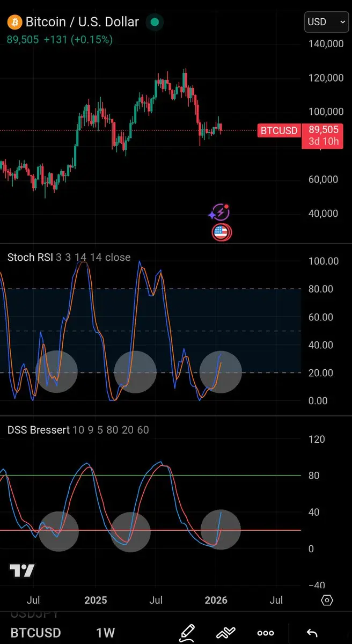Tap the Bitcoin logo icon
Image resolution: width=352 pixels, height=644 pixels.
(14, 23)
